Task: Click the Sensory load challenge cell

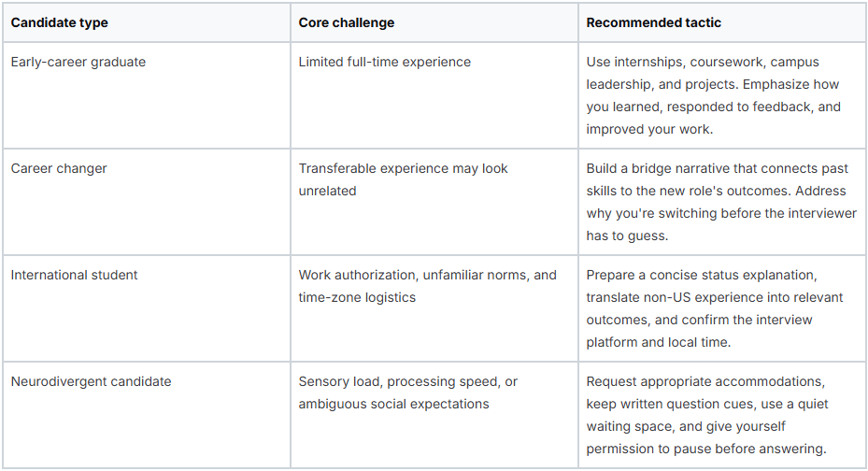Action: [x=434, y=415]
